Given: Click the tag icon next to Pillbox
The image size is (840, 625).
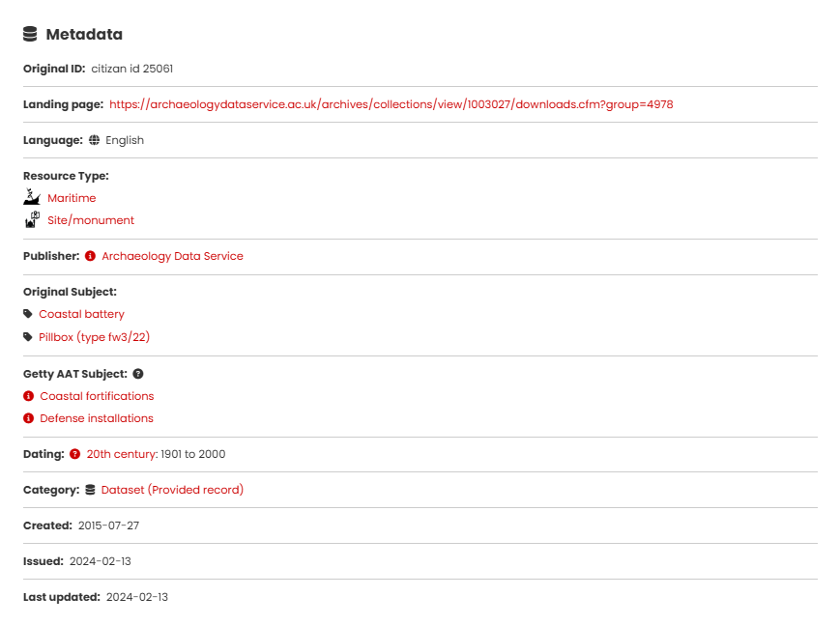Looking at the screenshot, I should (28, 337).
